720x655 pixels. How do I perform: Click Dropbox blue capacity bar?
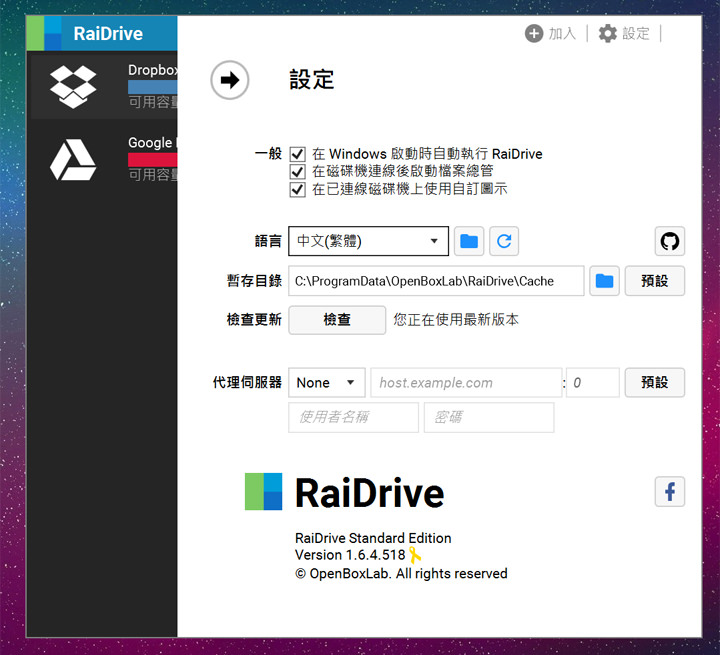[152, 87]
